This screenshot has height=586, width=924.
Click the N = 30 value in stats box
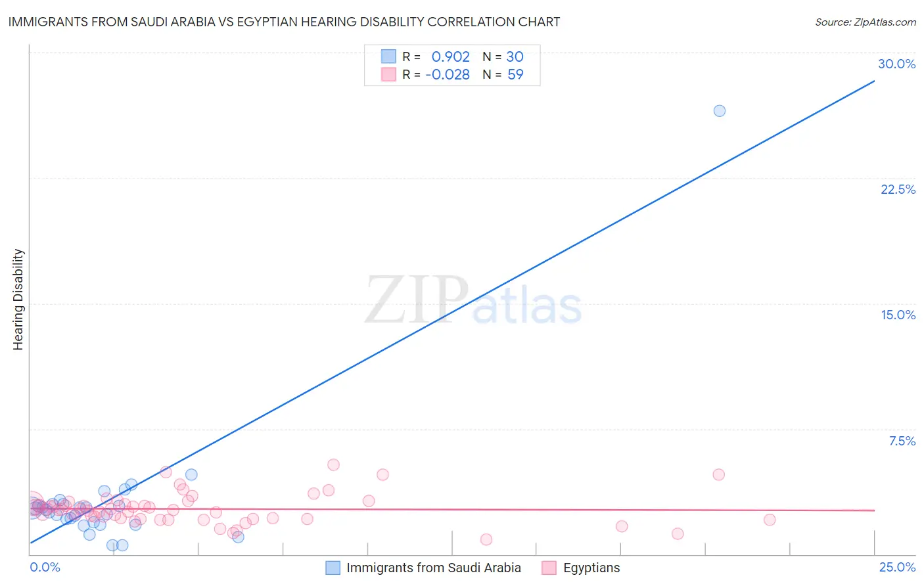click(x=503, y=56)
